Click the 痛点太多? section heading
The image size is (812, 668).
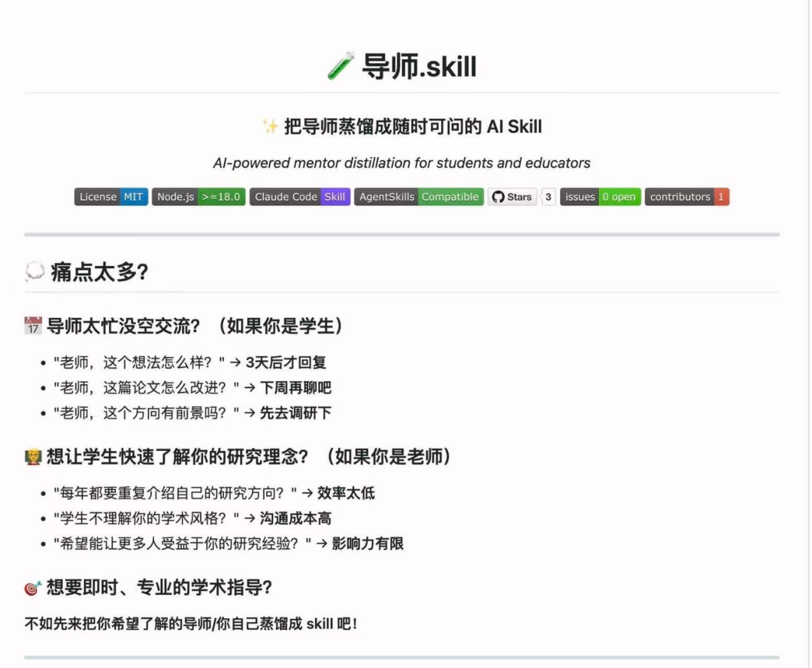click(99, 272)
